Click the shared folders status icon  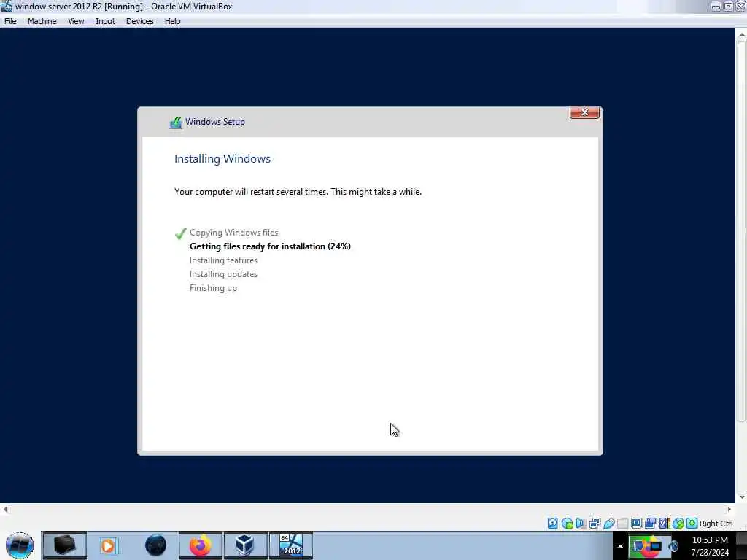[623, 524]
